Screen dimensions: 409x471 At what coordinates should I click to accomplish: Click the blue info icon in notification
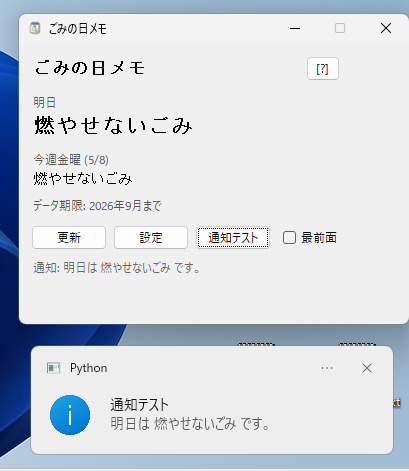tap(70, 415)
